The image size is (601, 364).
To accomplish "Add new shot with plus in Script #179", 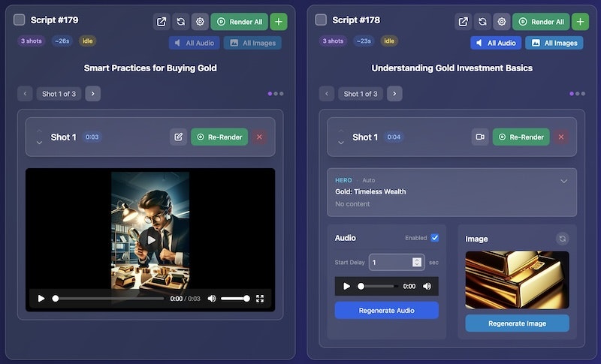I will tap(279, 22).
